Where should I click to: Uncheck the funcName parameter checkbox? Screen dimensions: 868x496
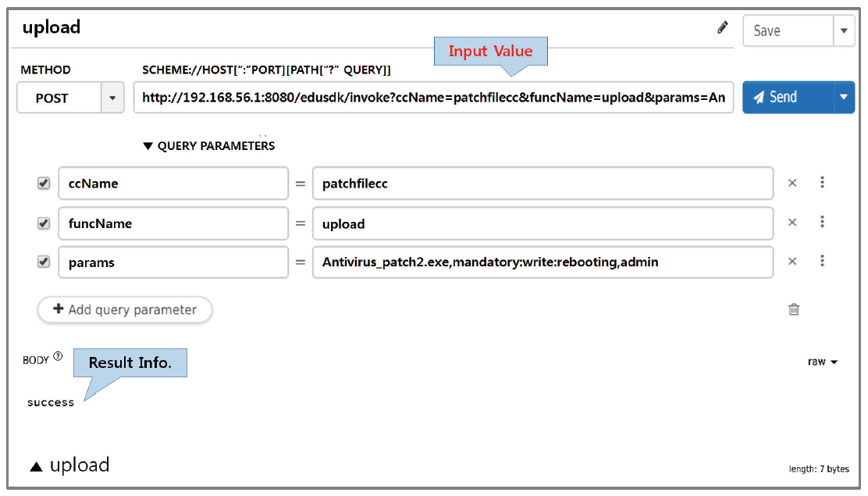coord(44,223)
